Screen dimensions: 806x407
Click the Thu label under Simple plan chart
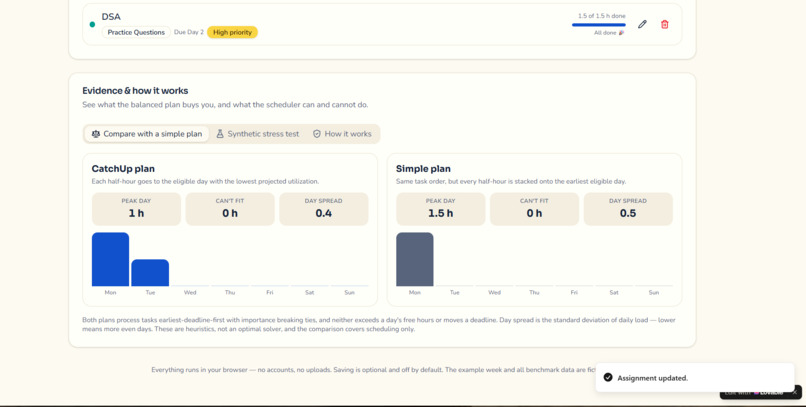tap(534, 292)
